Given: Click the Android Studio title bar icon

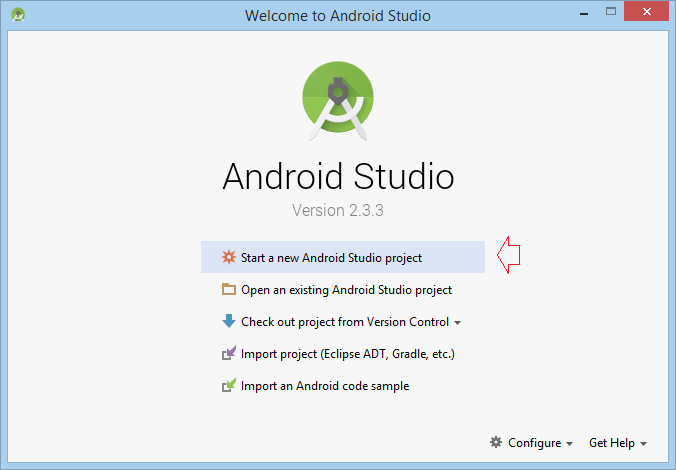Looking at the screenshot, I should tap(18, 15).
